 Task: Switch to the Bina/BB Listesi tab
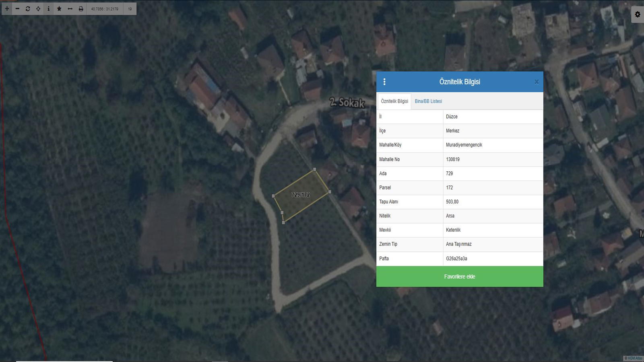[x=428, y=101]
